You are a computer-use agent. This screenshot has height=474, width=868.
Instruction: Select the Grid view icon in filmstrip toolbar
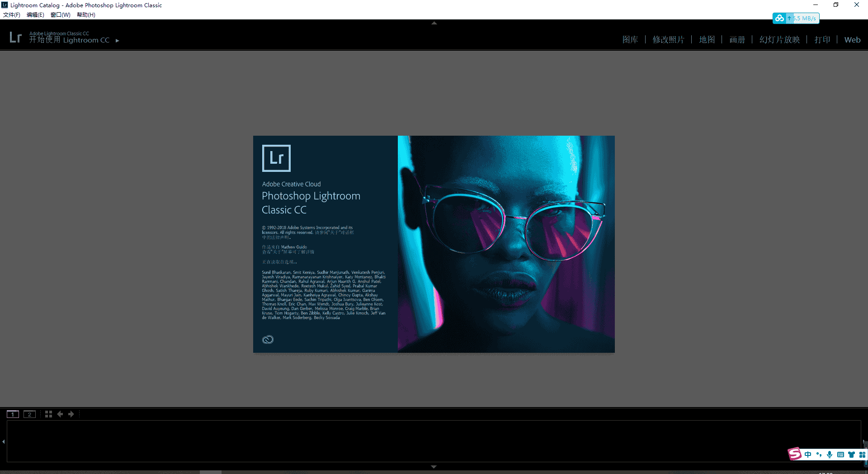pyautogui.click(x=48, y=414)
